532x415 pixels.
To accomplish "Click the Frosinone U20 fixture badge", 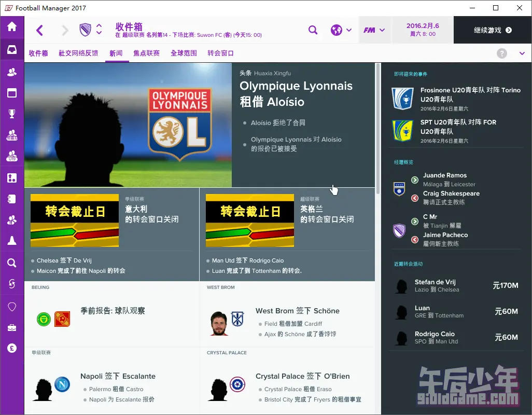I will (x=402, y=99).
